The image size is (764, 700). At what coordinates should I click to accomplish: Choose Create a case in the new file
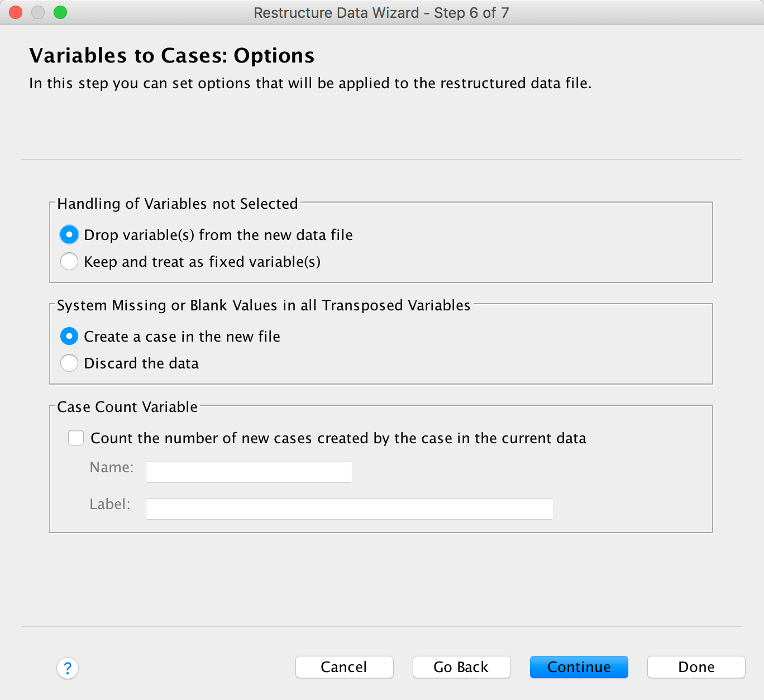pyautogui.click(x=69, y=336)
